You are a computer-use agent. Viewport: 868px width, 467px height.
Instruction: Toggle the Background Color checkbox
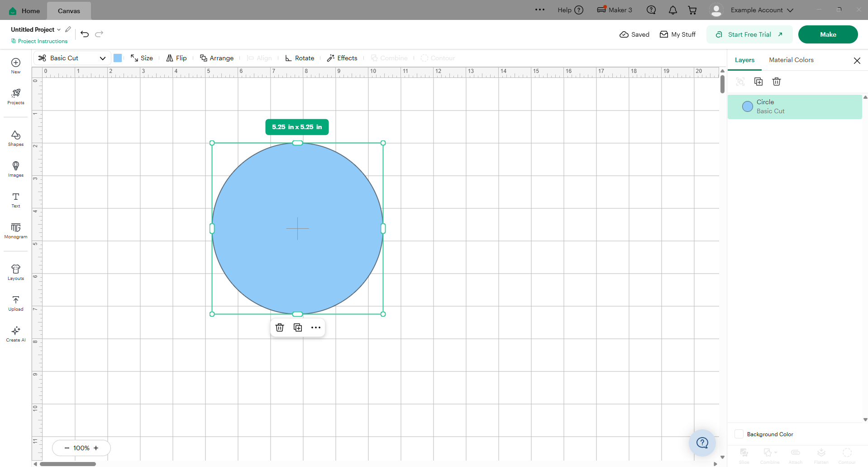[x=739, y=434]
